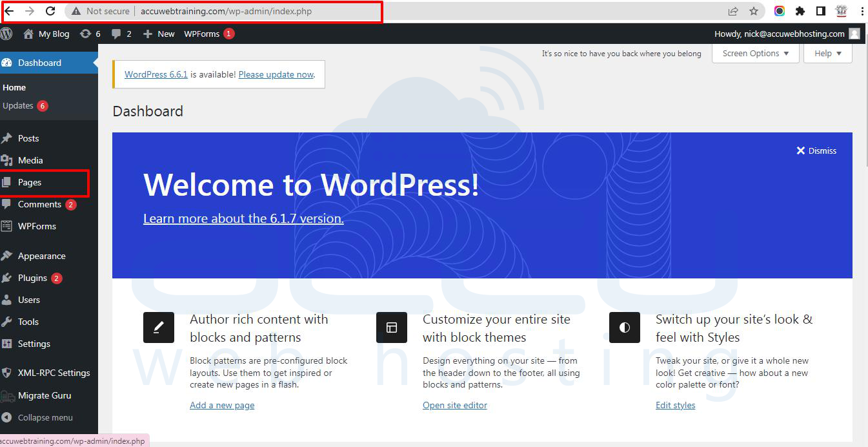This screenshot has width=868, height=447.
Task: Click the browser forward arrow
Action: pos(30,11)
